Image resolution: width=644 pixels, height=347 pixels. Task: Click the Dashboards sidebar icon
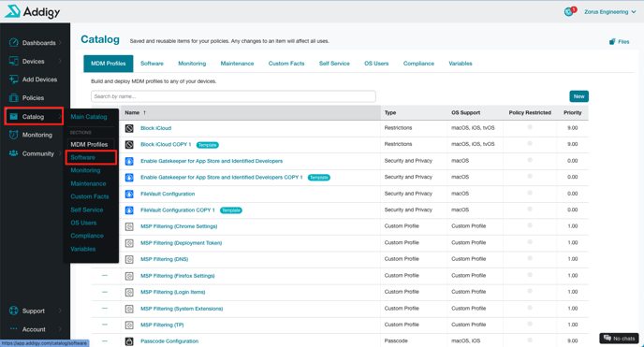(13, 43)
